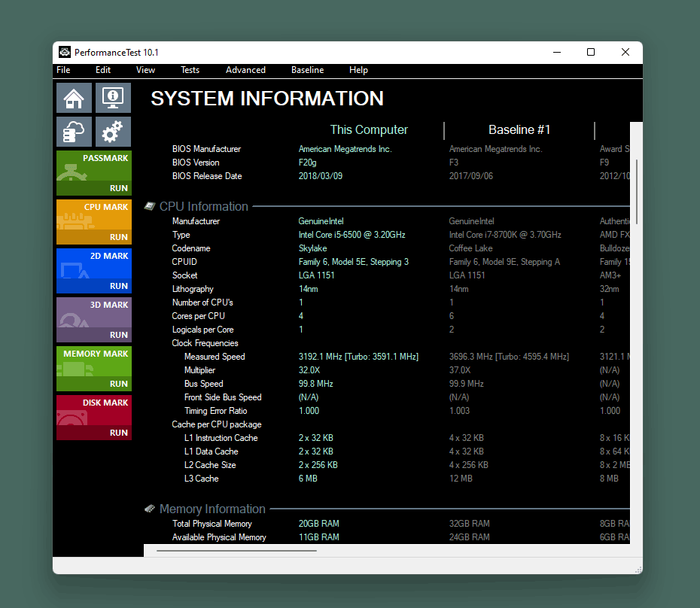The height and width of the screenshot is (608, 700).
Task: Click the 2018/03/09 BIOS release date
Action: point(320,176)
